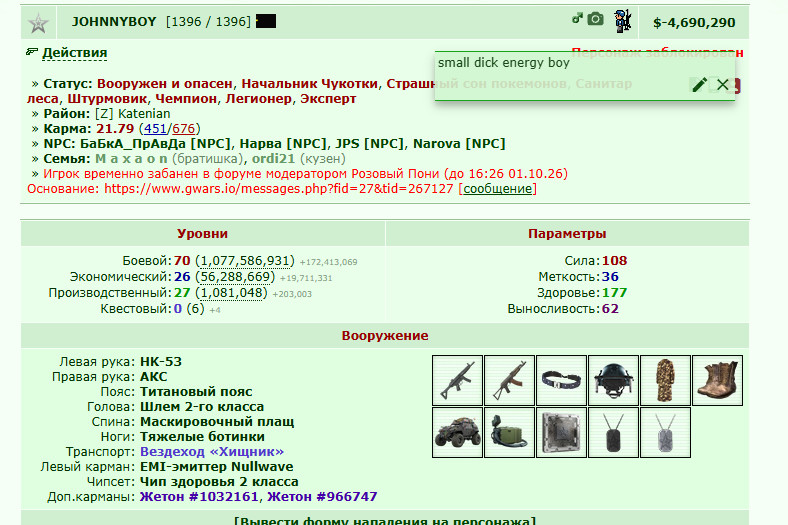Open the [Z] Katenian district link

pos(133,114)
